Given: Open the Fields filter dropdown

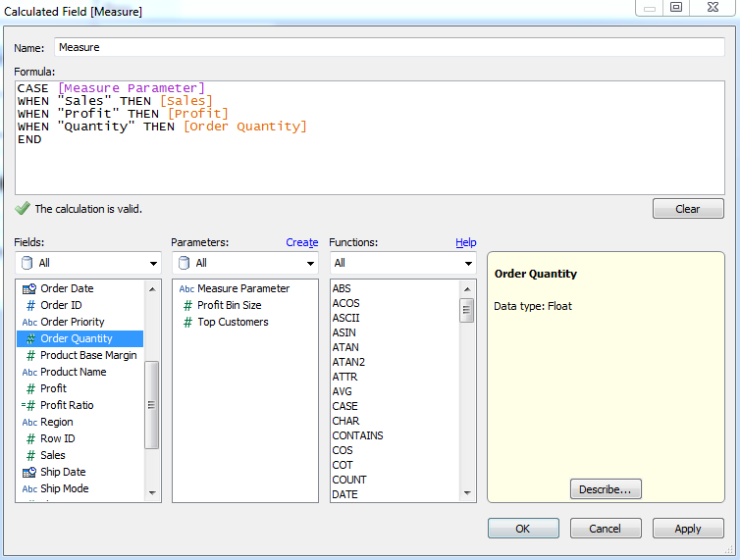Looking at the screenshot, I should coord(88,263).
